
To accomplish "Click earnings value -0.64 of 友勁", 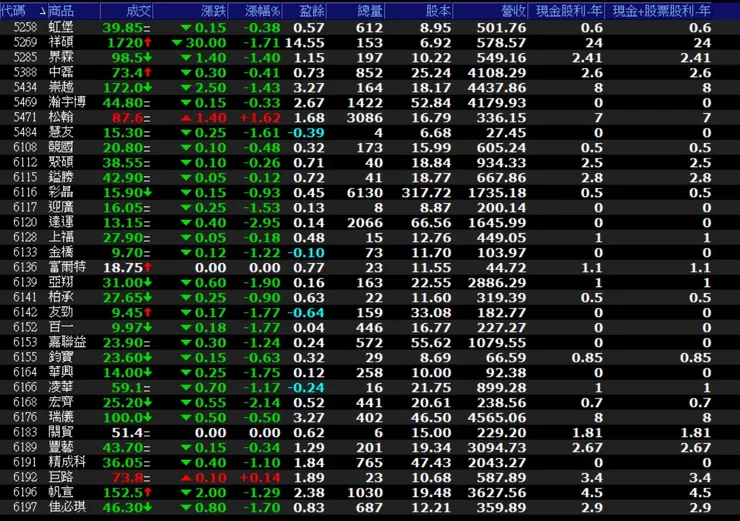I will coord(306,312).
